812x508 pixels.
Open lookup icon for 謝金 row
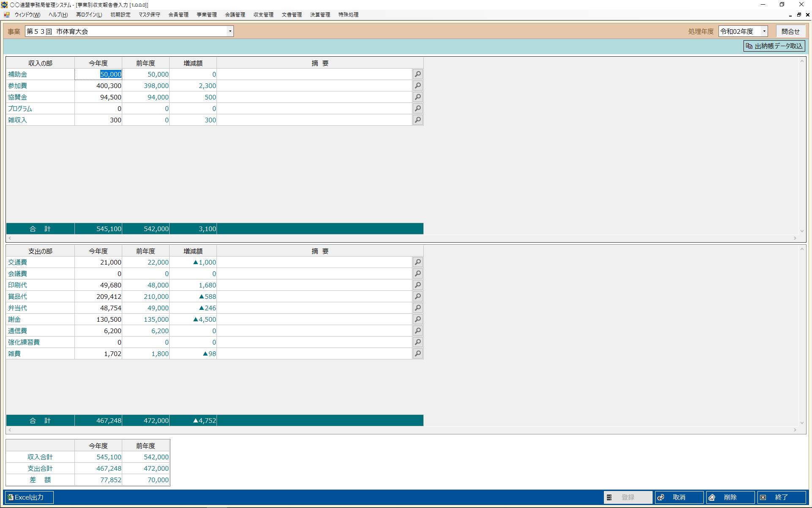click(417, 319)
